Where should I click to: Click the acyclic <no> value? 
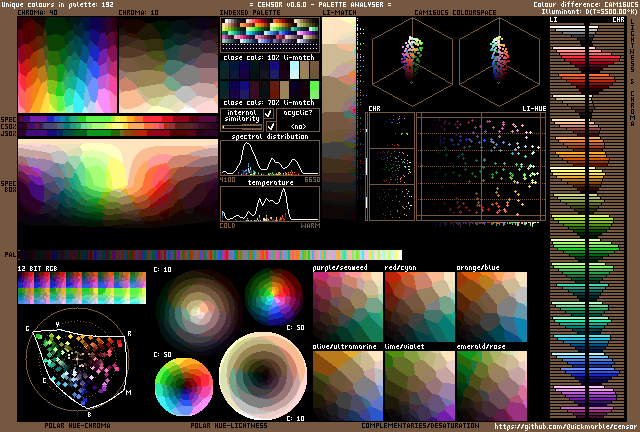298,126
